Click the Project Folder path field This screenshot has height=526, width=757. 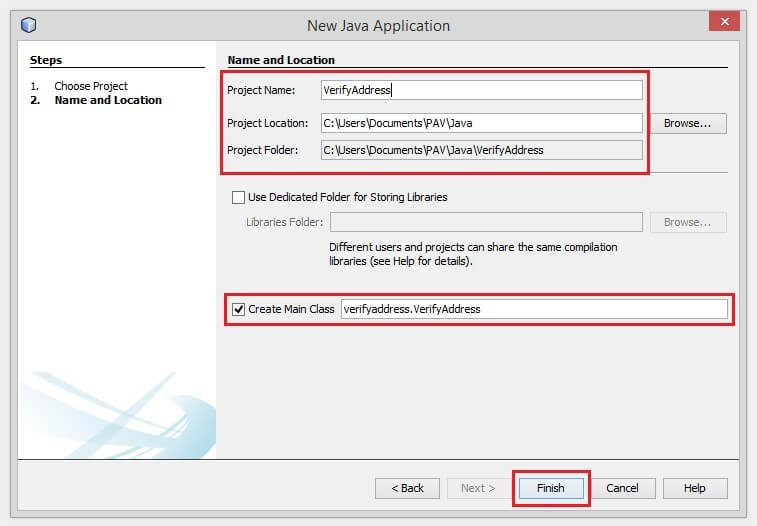pos(481,150)
